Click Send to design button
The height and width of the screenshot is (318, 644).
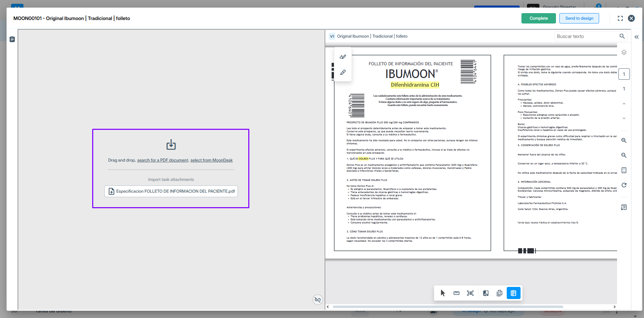pos(579,18)
